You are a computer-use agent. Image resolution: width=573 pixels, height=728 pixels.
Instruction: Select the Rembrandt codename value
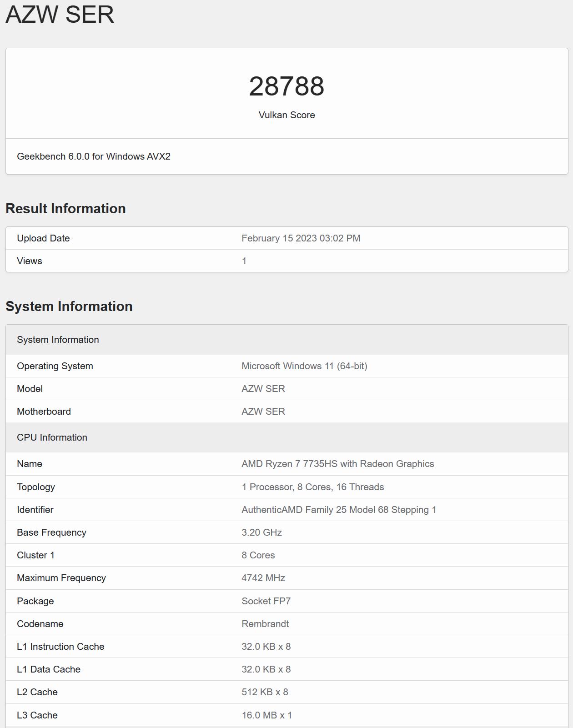pos(265,624)
